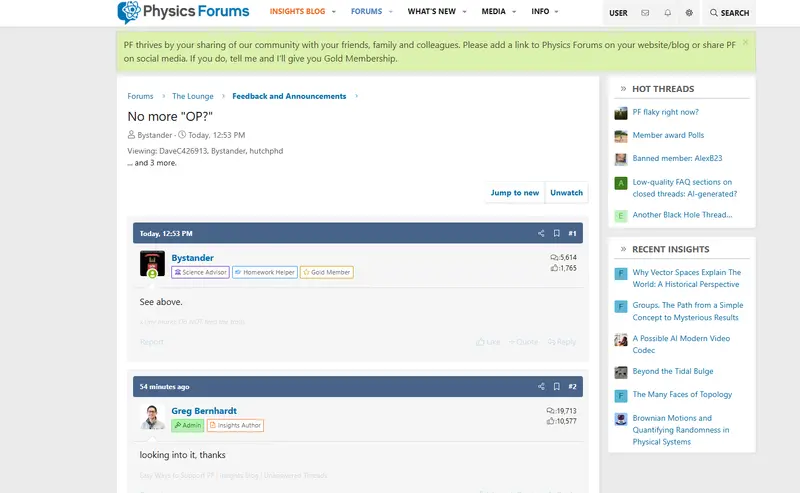Open 'Why Vector Spaces Explain The World' insight
The width and height of the screenshot is (800, 493).
tap(687, 278)
